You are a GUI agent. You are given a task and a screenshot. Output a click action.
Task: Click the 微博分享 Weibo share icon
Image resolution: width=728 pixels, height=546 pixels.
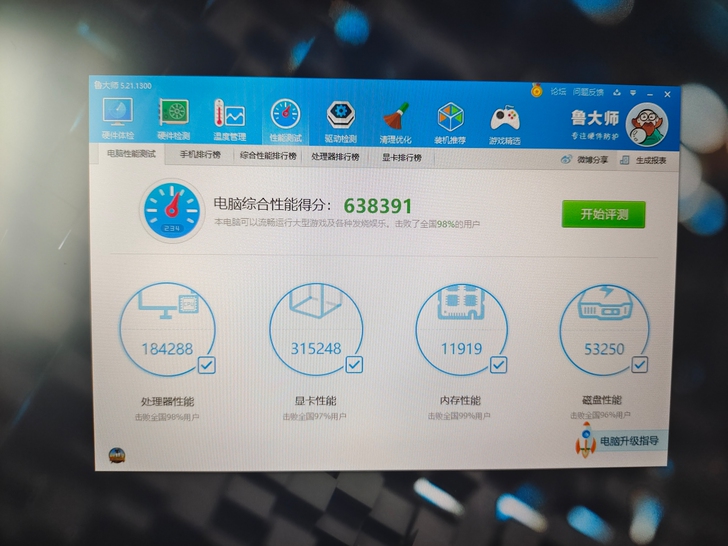(566, 159)
